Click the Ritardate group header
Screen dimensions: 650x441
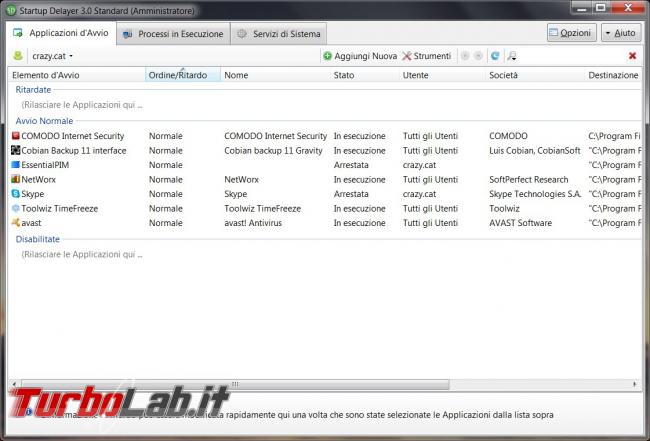pos(33,90)
